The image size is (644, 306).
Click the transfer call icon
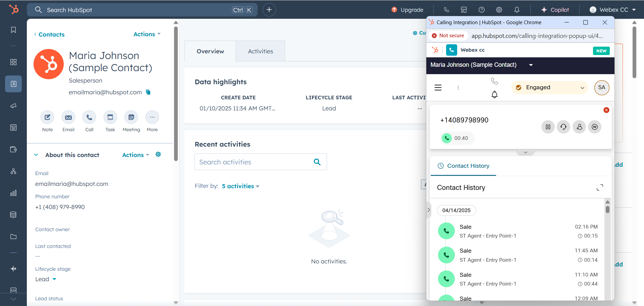click(579, 127)
